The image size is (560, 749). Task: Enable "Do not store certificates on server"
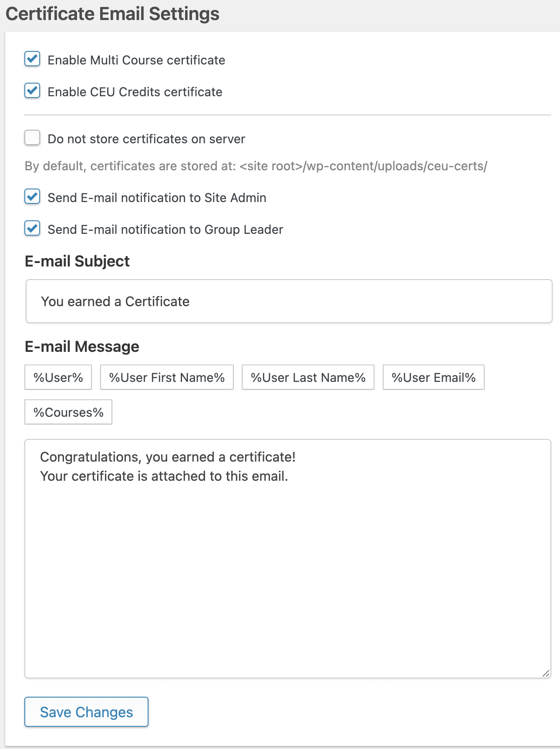point(32,138)
